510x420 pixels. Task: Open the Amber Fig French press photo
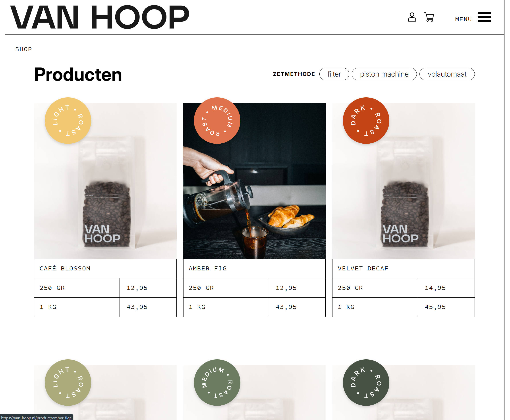coord(254,181)
